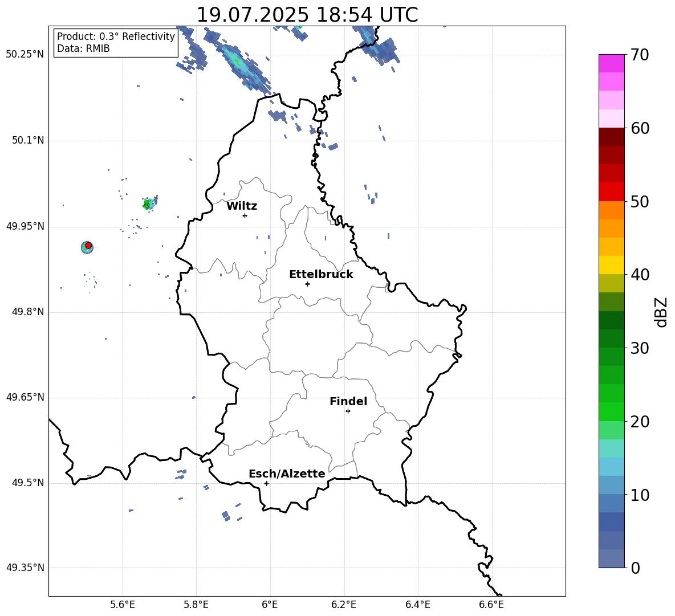Click the colorbar 0 tick label
The width and height of the screenshot is (675, 616).
(x=635, y=568)
